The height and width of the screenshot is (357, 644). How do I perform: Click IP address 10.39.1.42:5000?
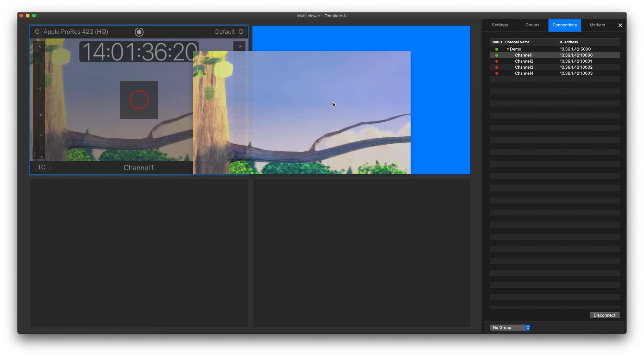575,49
